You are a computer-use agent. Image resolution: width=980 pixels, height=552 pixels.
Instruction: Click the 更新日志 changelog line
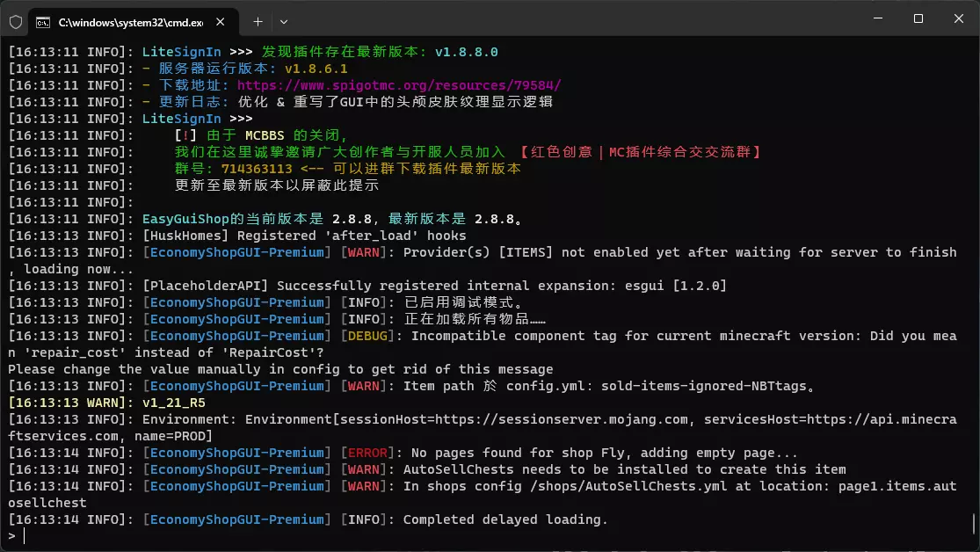click(280, 102)
